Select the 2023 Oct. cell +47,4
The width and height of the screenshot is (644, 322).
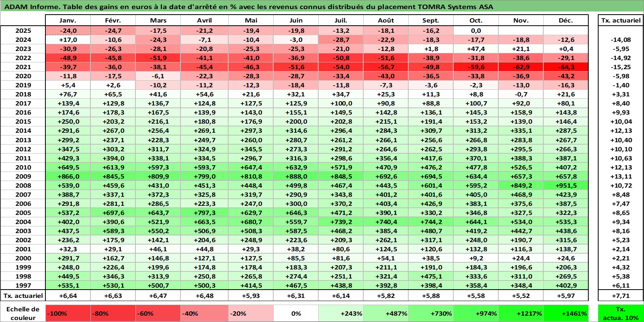click(476, 49)
